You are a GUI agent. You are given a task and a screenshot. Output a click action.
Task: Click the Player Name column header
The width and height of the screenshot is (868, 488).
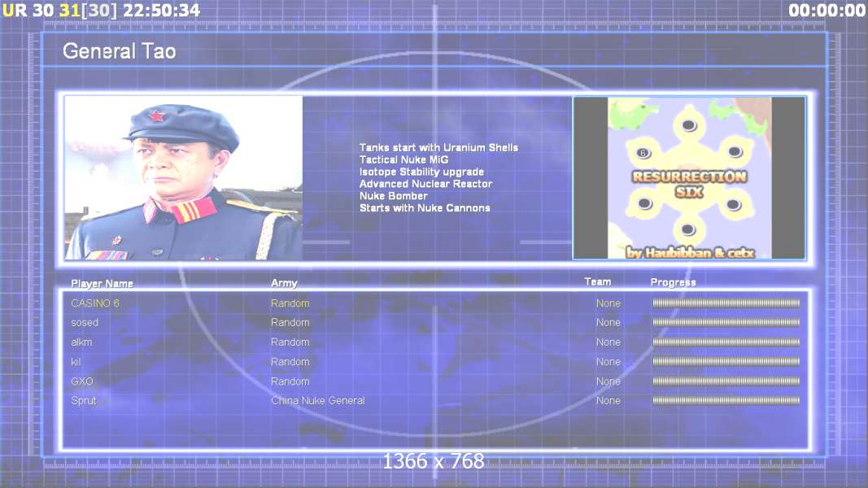pyautogui.click(x=102, y=284)
